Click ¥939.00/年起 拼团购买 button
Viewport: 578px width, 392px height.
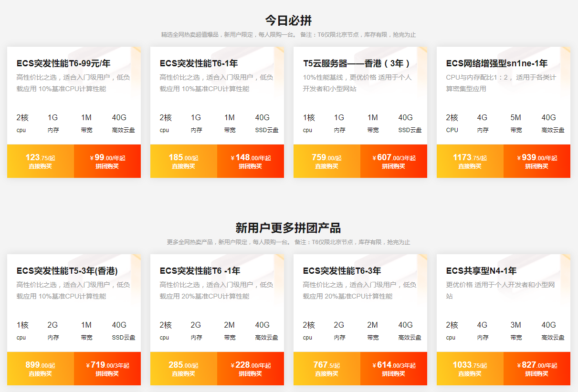pos(537,161)
